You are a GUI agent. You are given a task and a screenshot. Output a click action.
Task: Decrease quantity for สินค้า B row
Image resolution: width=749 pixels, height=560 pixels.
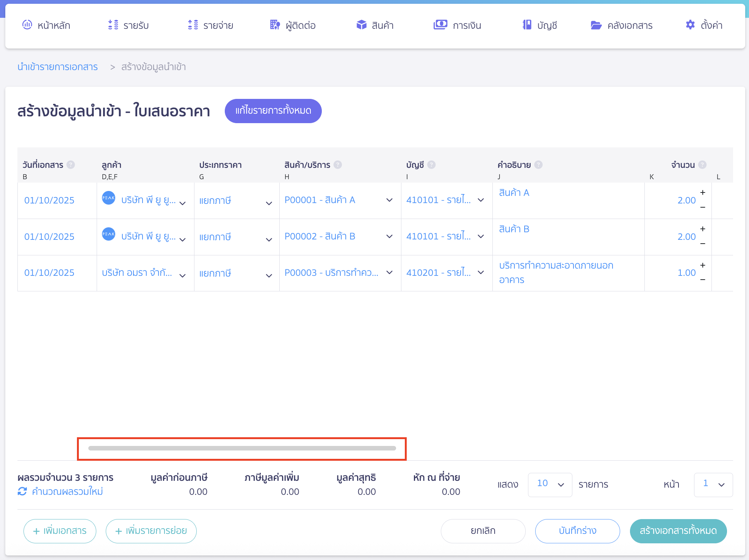click(703, 244)
